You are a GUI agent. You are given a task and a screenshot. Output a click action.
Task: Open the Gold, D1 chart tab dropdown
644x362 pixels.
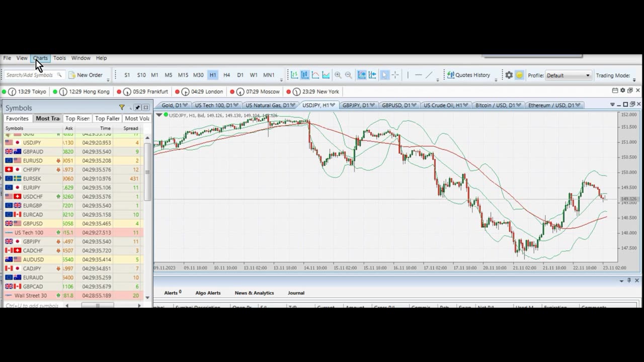click(185, 105)
